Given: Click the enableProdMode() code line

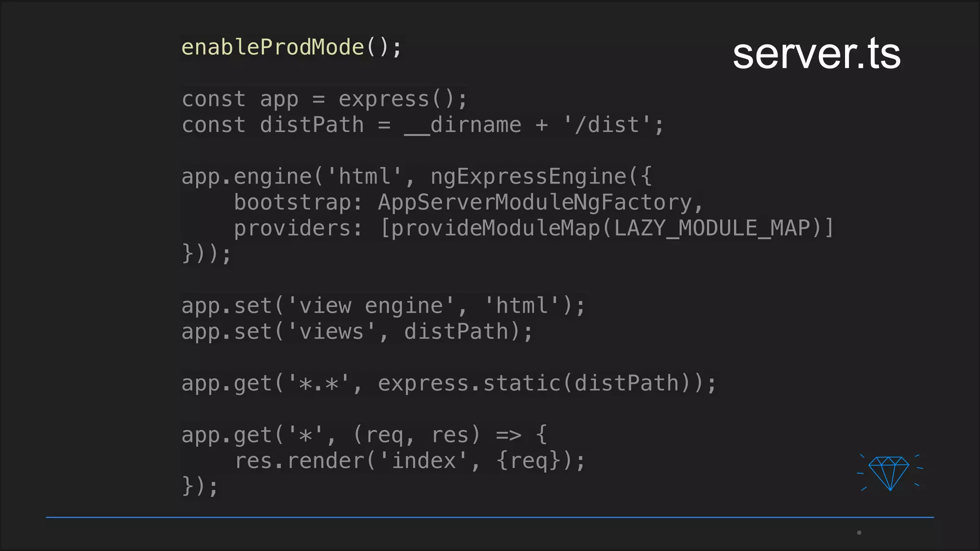Looking at the screenshot, I should coord(291,47).
